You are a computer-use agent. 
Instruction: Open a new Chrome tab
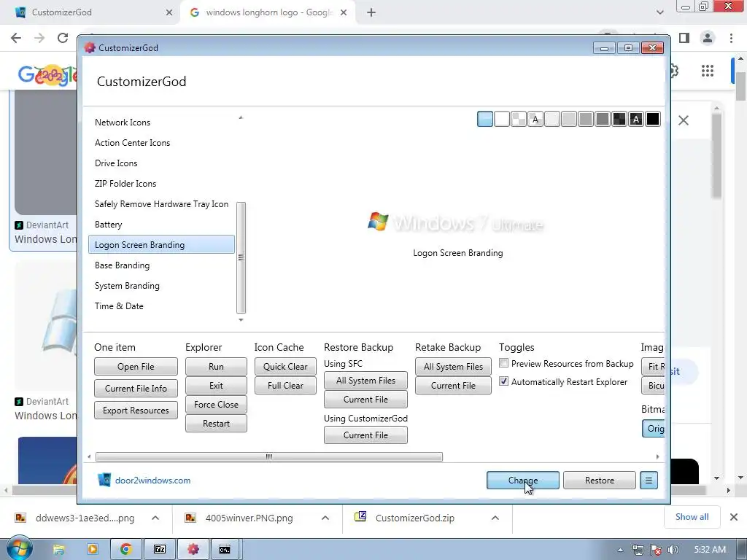[x=371, y=12]
